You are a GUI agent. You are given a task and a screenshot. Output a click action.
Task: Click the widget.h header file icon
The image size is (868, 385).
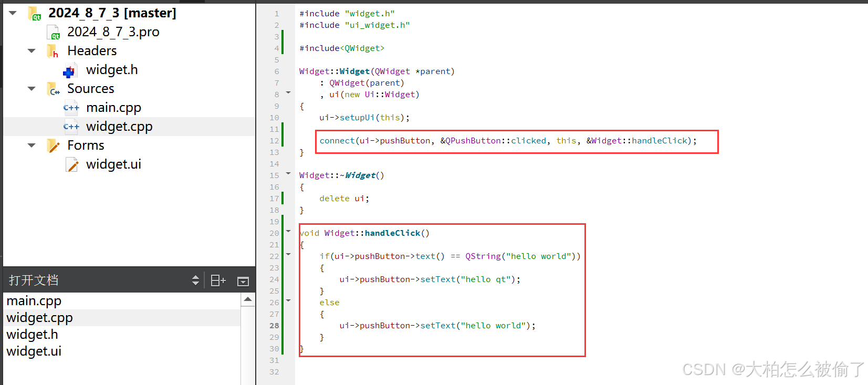[70, 70]
